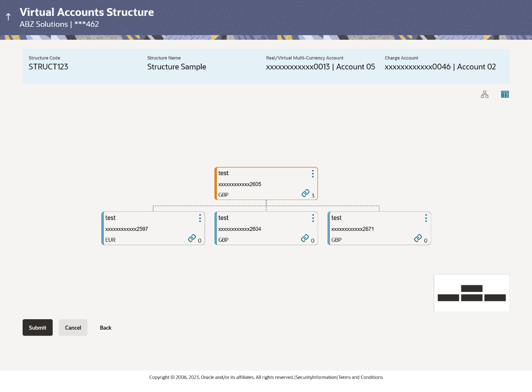Viewport: 532px width, 392px height.
Task: Click the child link count showing 3
Action: click(x=312, y=195)
